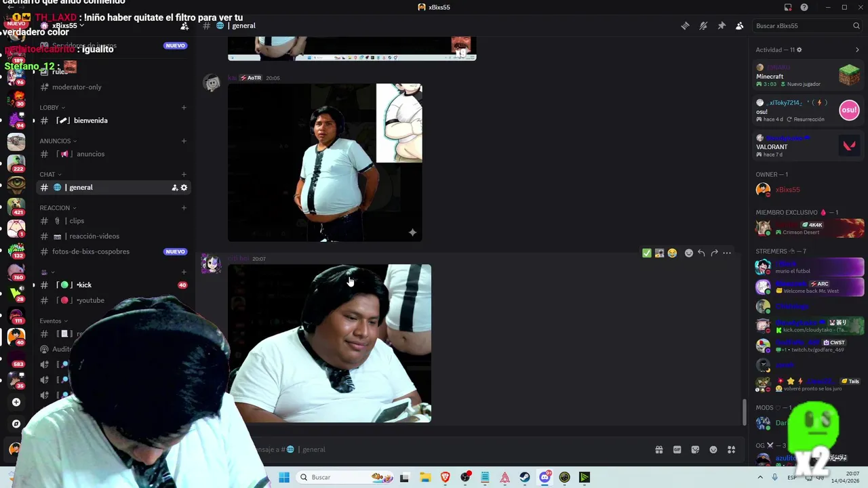868x488 pixels.
Task: Open the xBixs55 server dropdown
Action: tap(68, 26)
